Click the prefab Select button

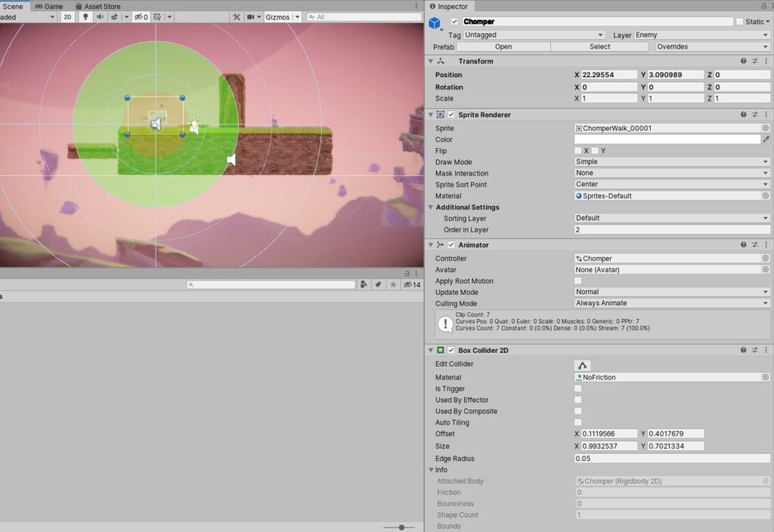(599, 47)
